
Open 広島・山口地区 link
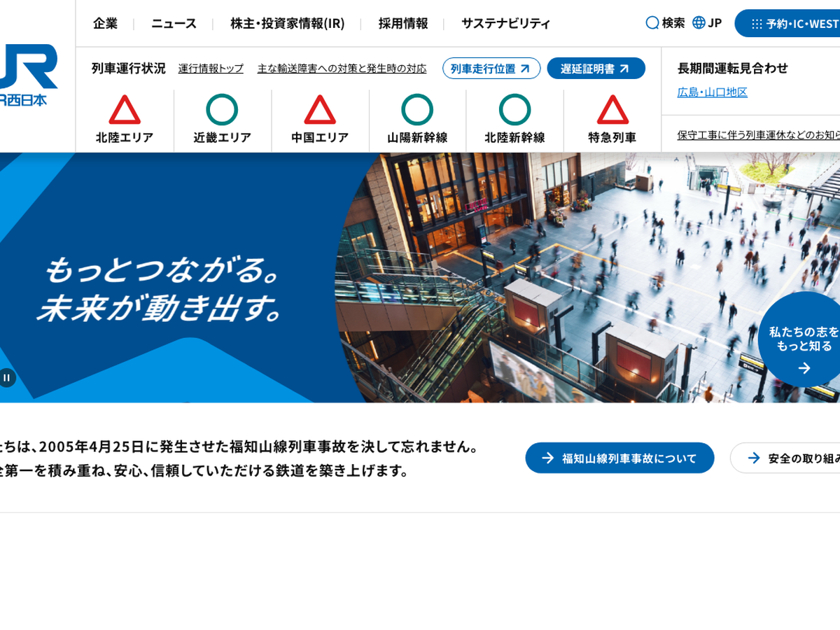[x=712, y=92]
